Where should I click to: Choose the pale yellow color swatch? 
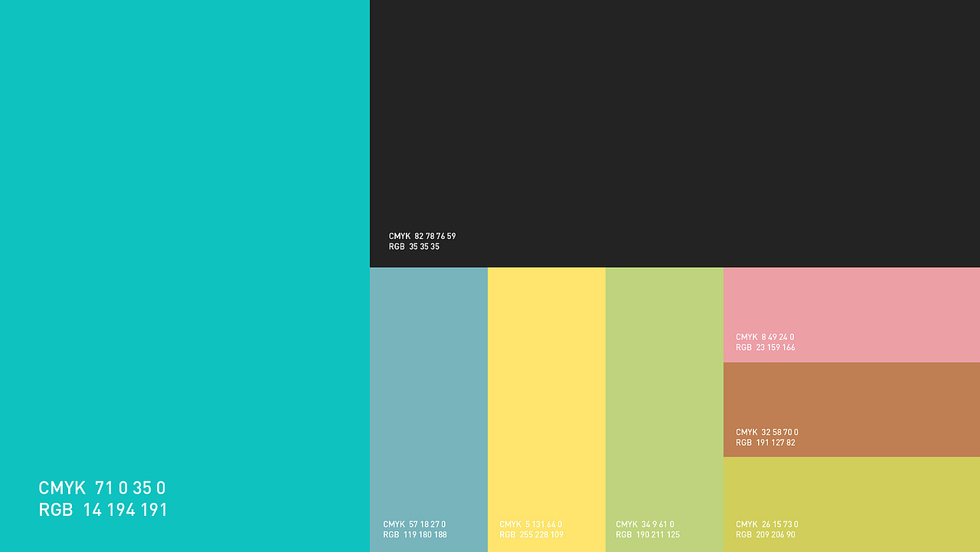click(x=547, y=410)
